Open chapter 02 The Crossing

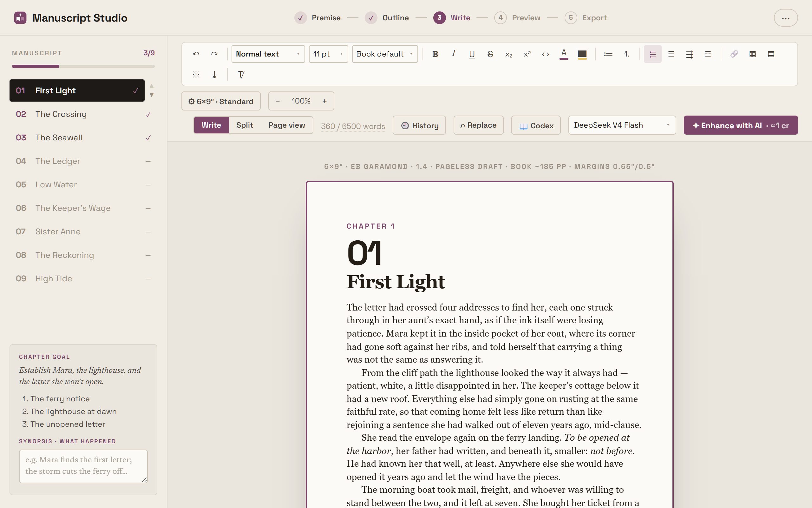(83, 114)
